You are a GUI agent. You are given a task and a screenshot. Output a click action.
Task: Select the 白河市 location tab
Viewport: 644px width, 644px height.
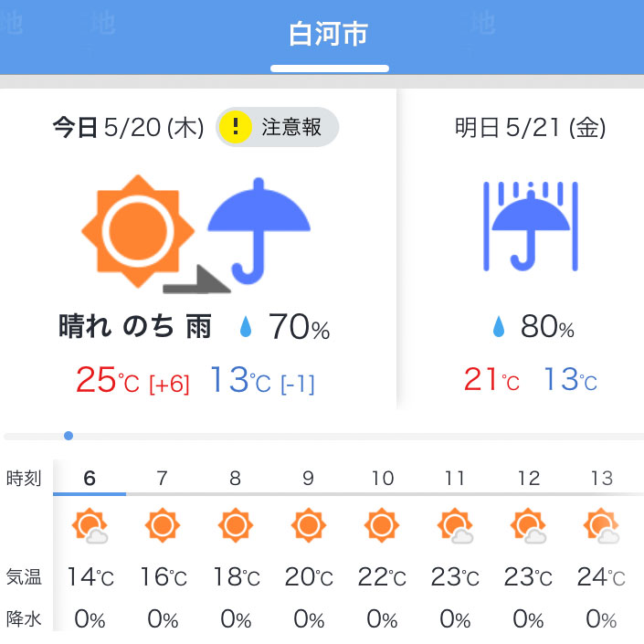point(329,35)
